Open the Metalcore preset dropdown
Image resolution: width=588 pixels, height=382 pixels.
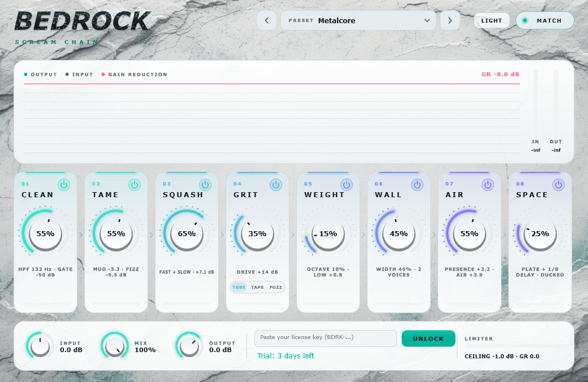(x=358, y=20)
